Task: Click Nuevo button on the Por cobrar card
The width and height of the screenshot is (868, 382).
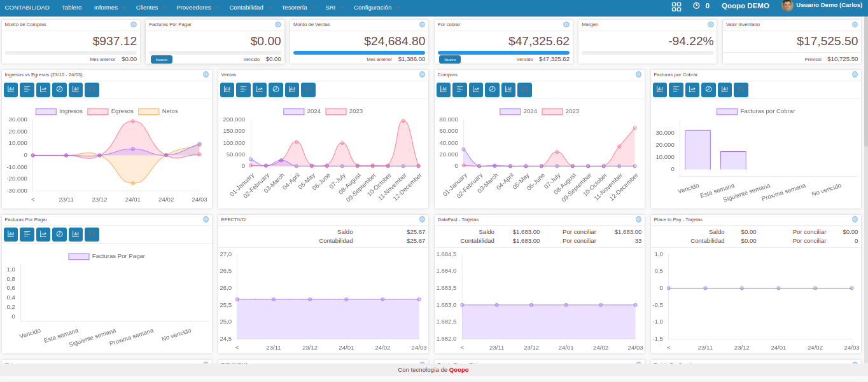Action: coord(450,59)
